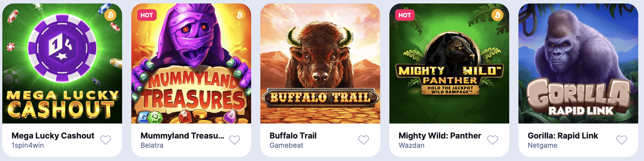Open Mega Lucky Cashout game thumbnail
Viewport: 644px width, 161px height.
(x=62, y=63)
